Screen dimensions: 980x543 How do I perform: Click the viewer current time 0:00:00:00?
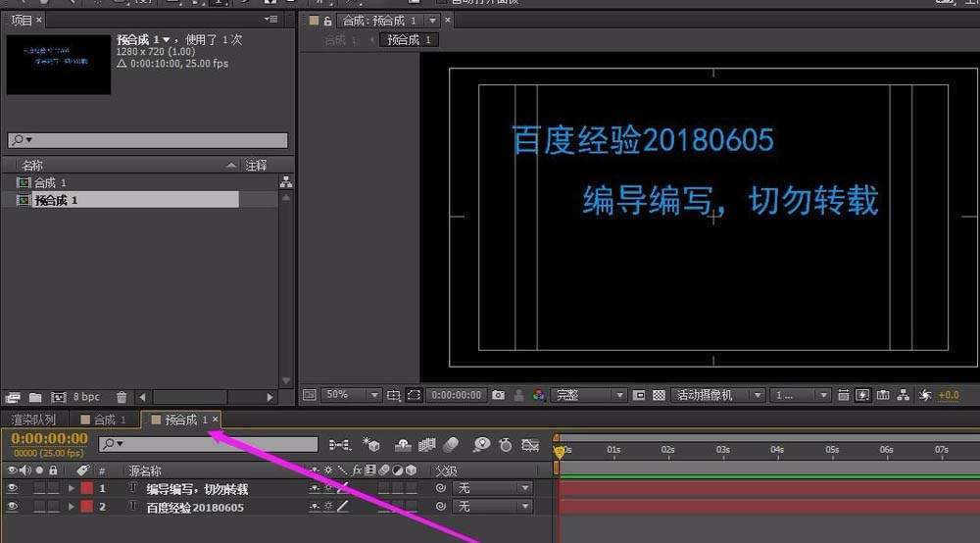point(457,395)
